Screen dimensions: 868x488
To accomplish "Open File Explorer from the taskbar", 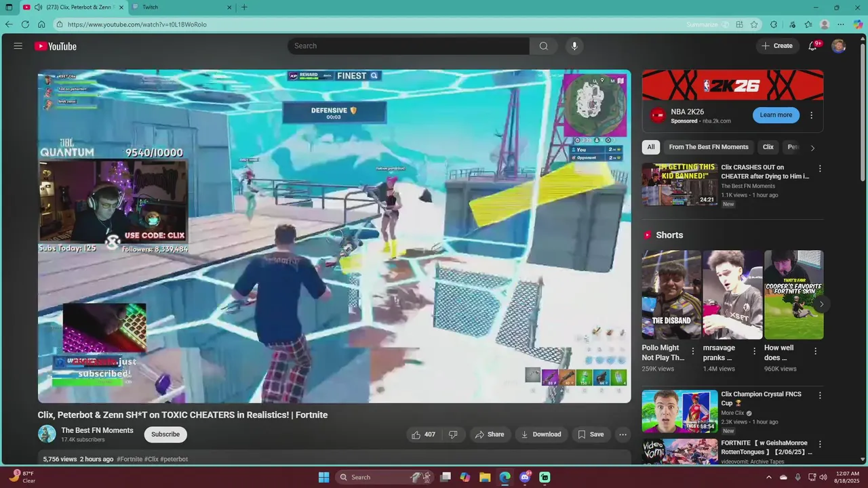I will pos(485,477).
